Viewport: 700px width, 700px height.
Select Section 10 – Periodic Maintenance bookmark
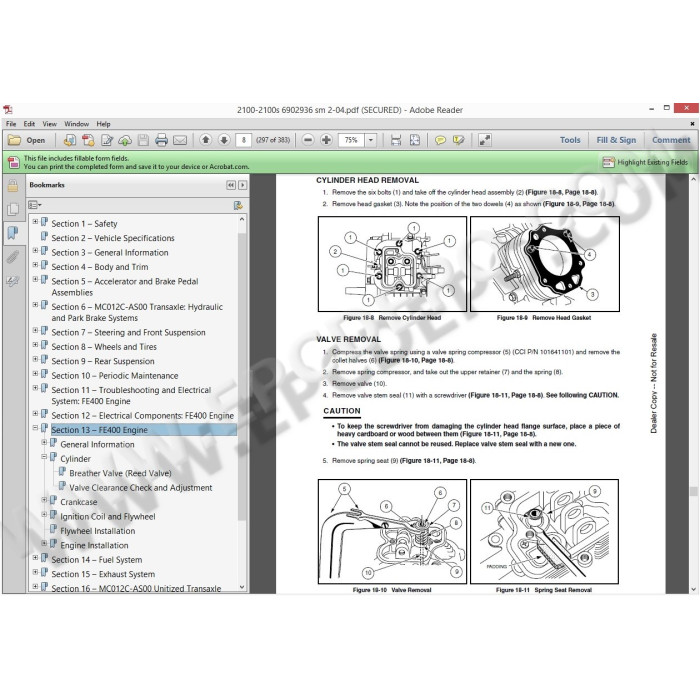click(115, 376)
